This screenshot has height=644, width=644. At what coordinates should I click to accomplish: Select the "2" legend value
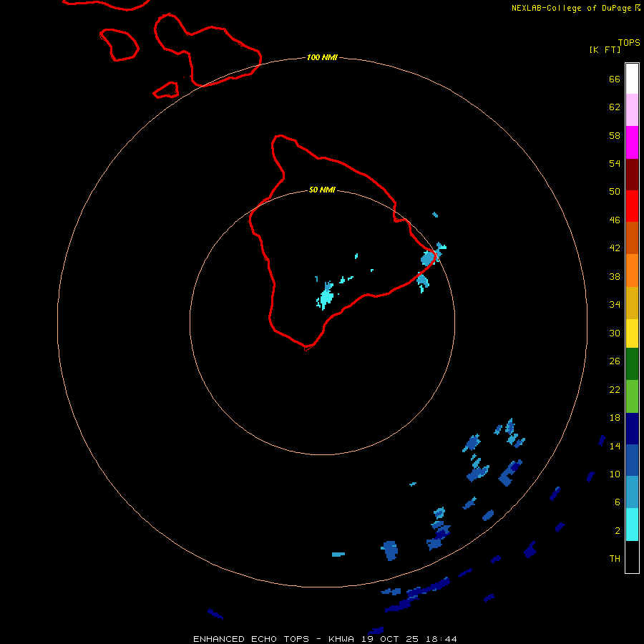pyautogui.click(x=618, y=531)
